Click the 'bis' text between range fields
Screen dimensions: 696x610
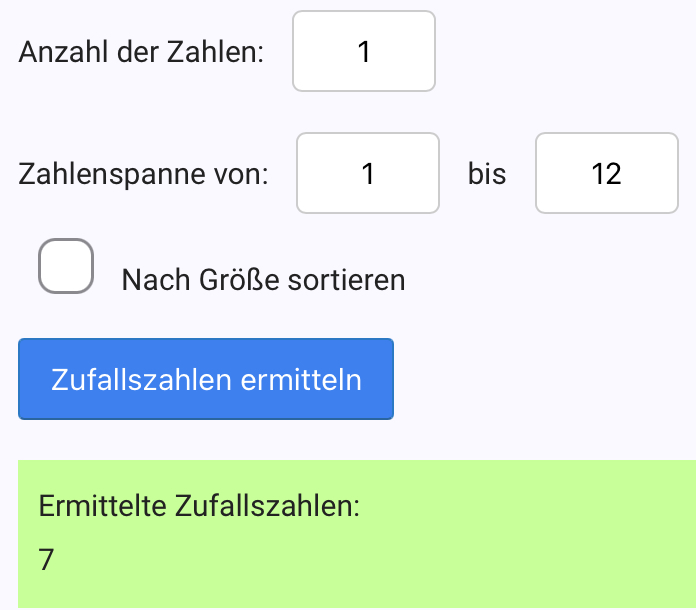[x=487, y=175]
